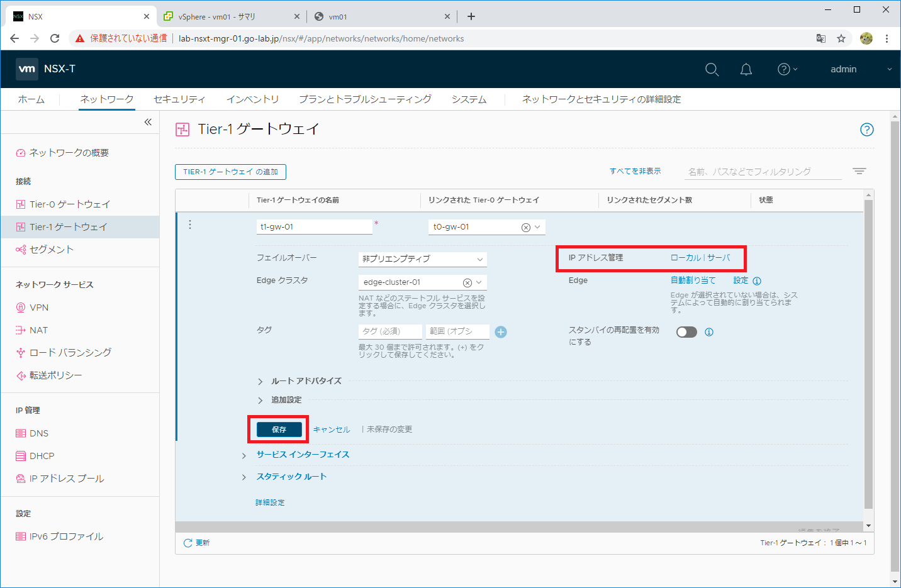901x588 pixels.
Task: Bookmark the page with star icon
Action: (841, 38)
